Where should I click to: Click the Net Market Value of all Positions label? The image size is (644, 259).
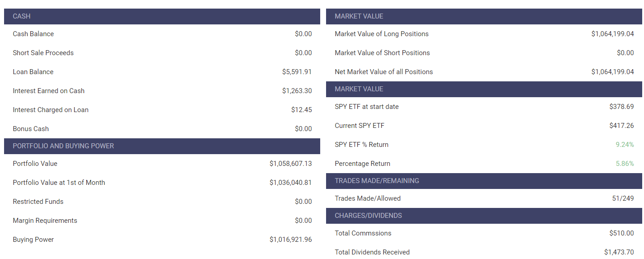[x=383, y=72]
